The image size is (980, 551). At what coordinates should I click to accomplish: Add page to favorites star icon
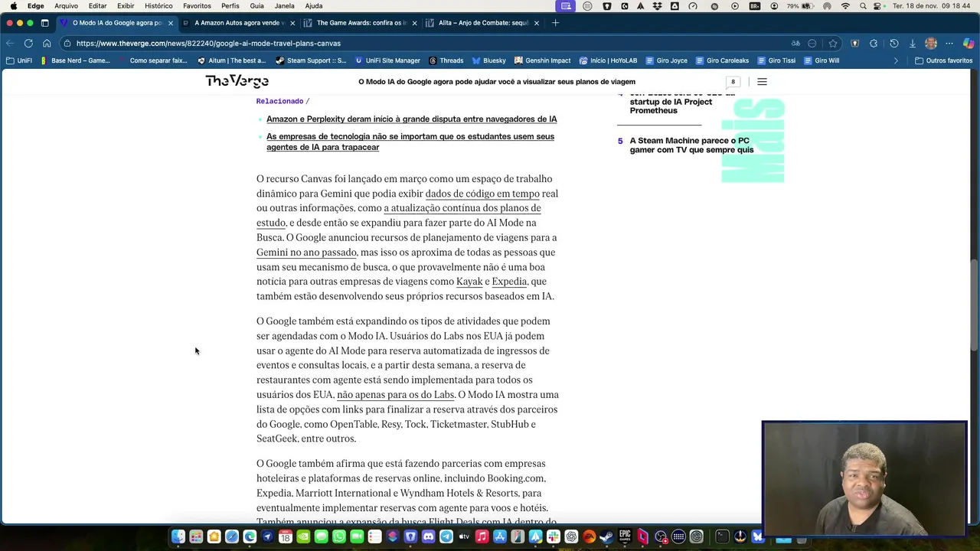(833, 44)
